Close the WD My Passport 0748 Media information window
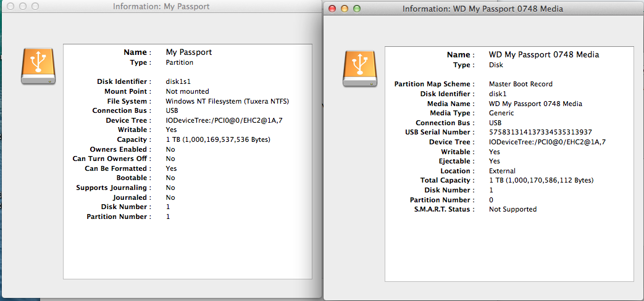The width and height of the screenshot is (644, 301). (332, 9)
